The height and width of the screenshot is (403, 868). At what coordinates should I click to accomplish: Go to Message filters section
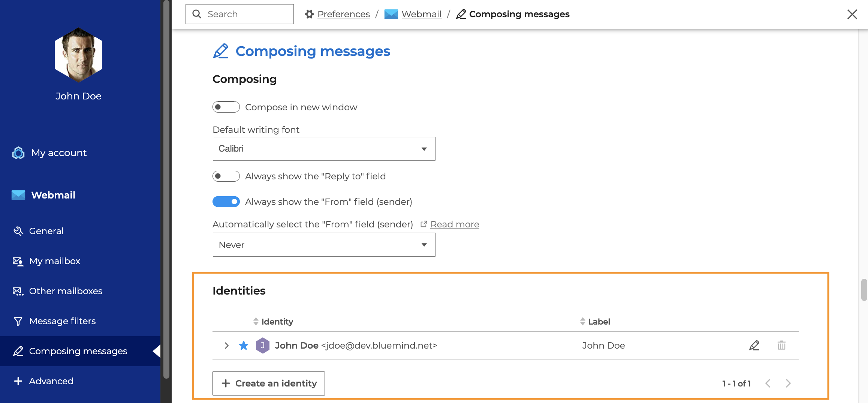(62, 321)
